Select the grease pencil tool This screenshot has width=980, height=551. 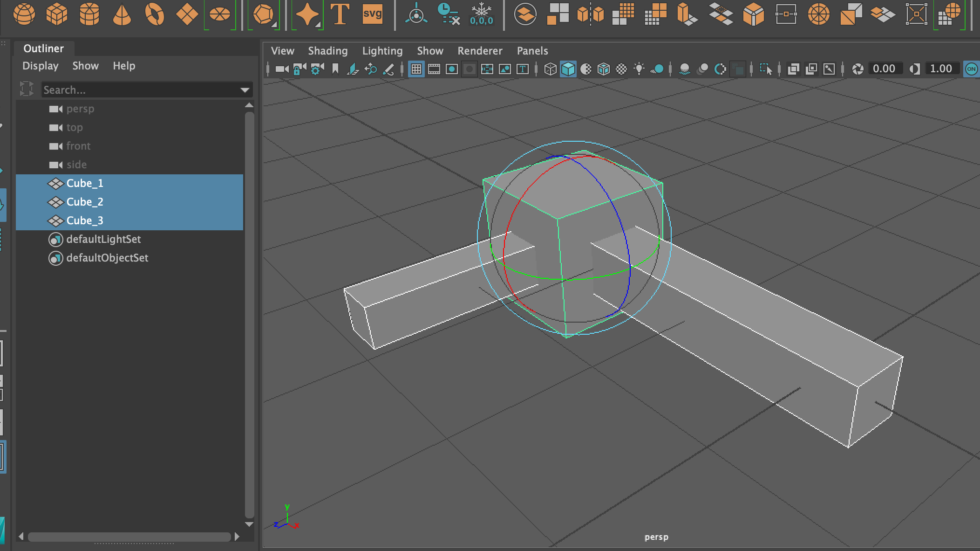coord(389,69)
